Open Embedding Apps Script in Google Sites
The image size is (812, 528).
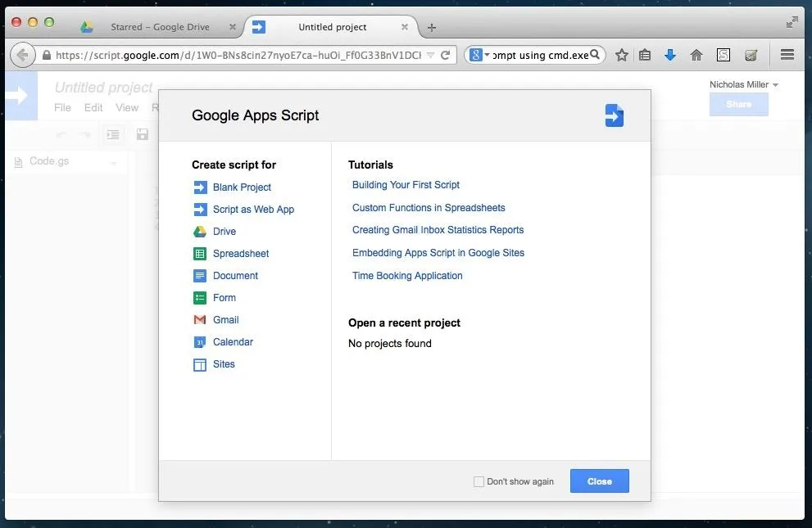coord(438,252)
